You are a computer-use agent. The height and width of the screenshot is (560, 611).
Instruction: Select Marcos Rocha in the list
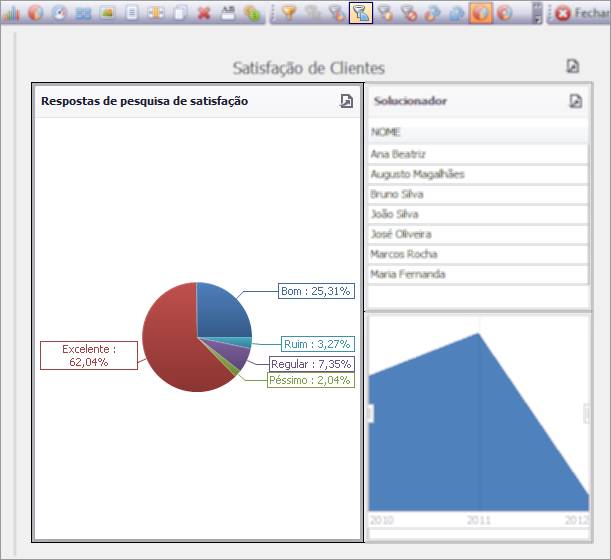(x=478, y=254)
